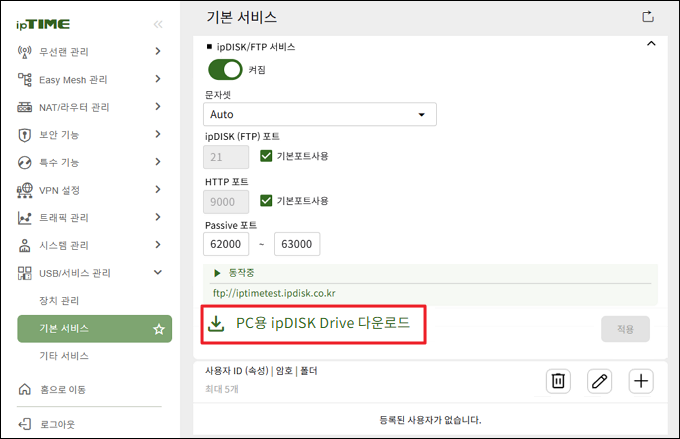
Task: Select 장치 관리 submenu
Action: tap(59, 301)
